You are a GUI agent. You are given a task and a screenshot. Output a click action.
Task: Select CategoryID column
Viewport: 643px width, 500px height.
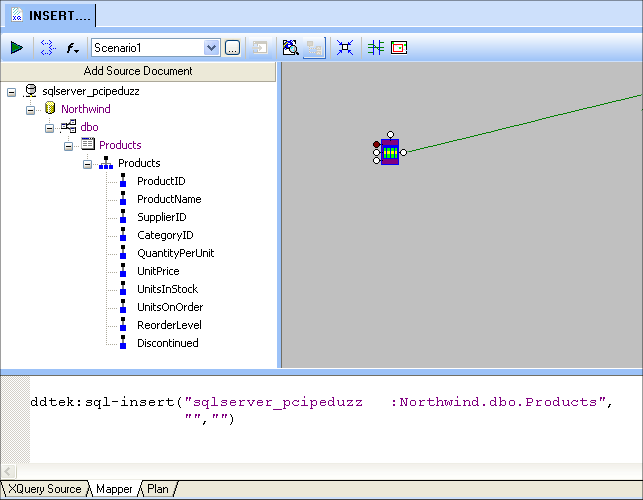tap(165, 235)
